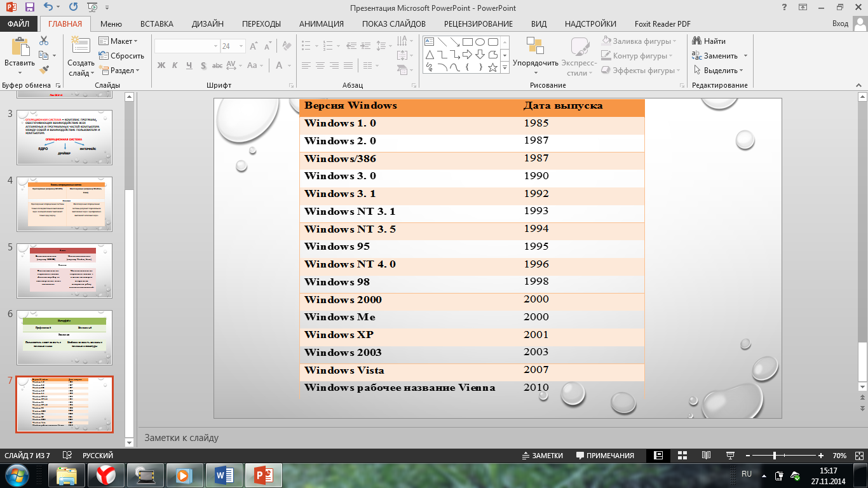Select the Format Painter brush icon
This screenshot has height=488, width=868.
(44, 70)
